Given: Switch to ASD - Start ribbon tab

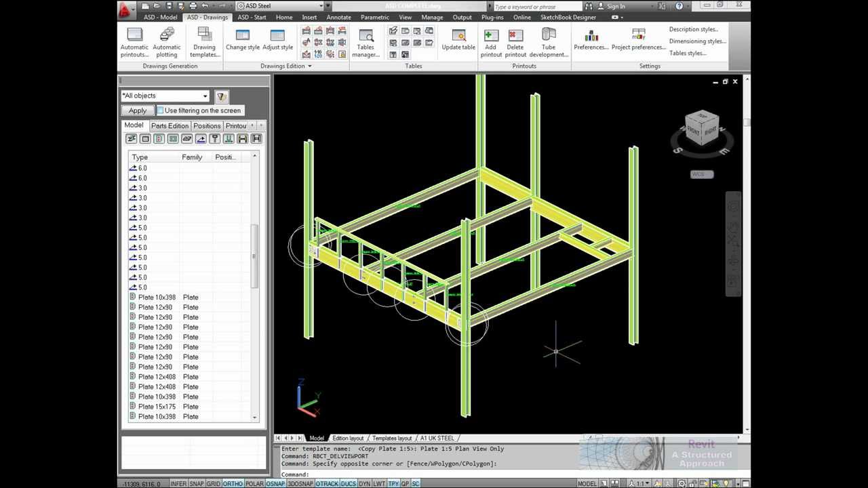Looking at the screenshot, I should click(252, 18).
